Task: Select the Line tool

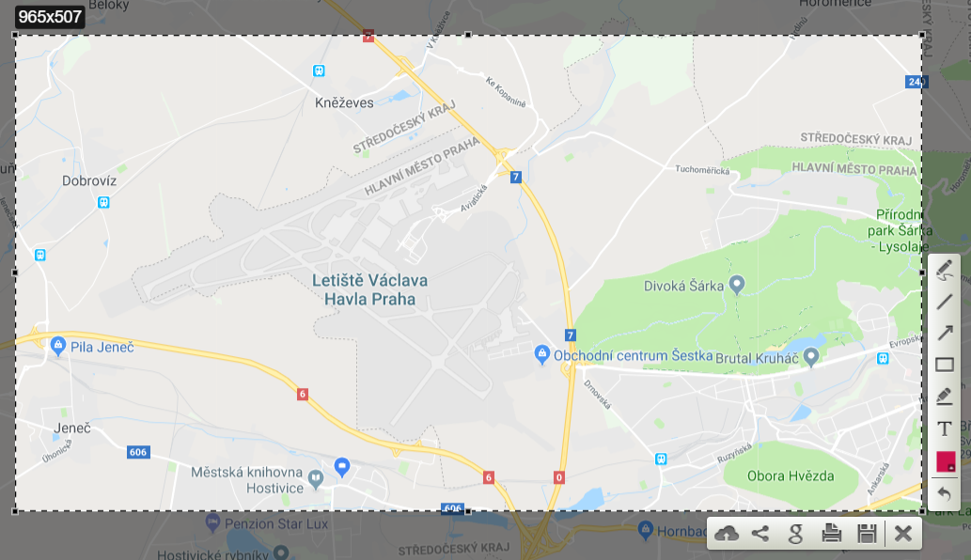Action: 944,302
